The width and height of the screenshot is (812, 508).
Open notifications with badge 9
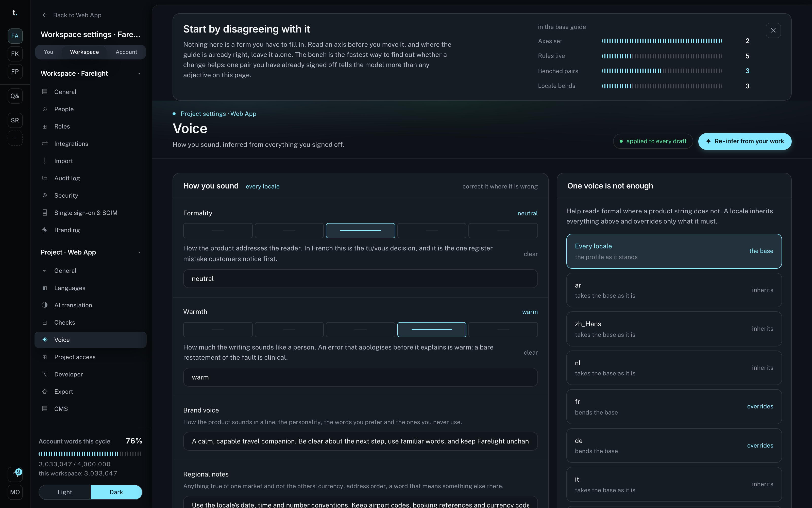click(15, 474)
